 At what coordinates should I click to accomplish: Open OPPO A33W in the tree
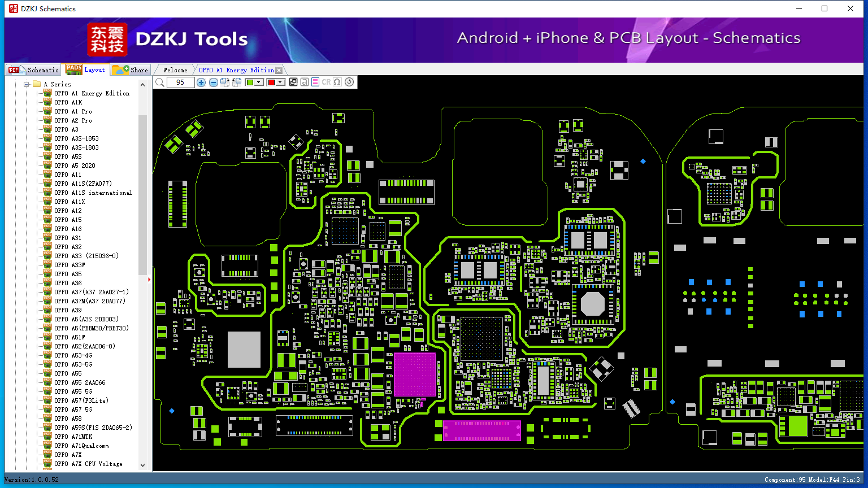tap(70, 265)
